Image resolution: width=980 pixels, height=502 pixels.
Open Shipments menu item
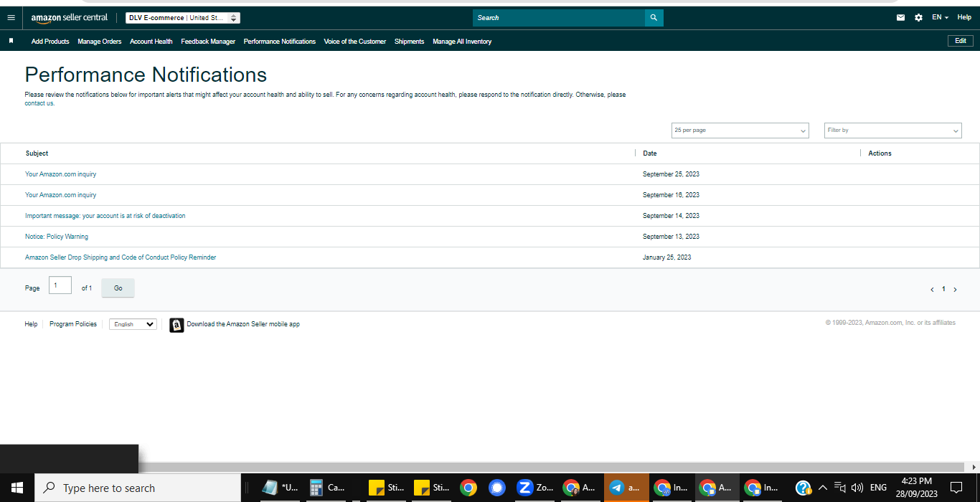click(410, 42)
